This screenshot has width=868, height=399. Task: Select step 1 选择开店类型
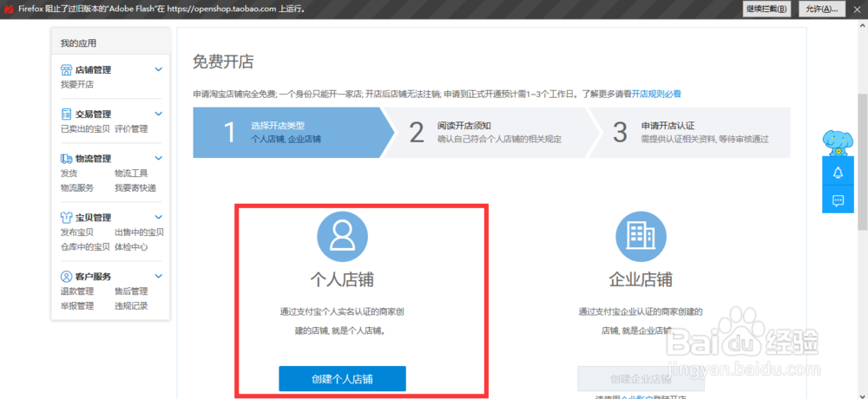coord(286,133)
